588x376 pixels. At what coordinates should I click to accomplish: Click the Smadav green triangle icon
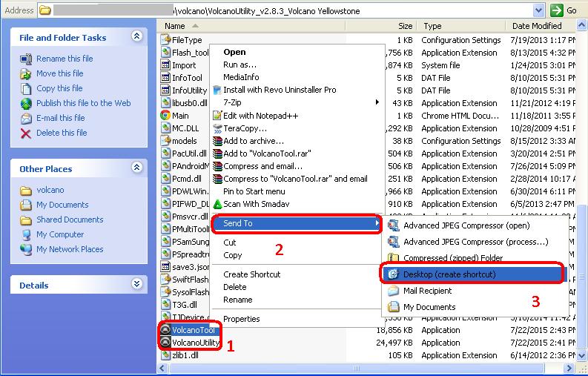(x=217, y=204)
